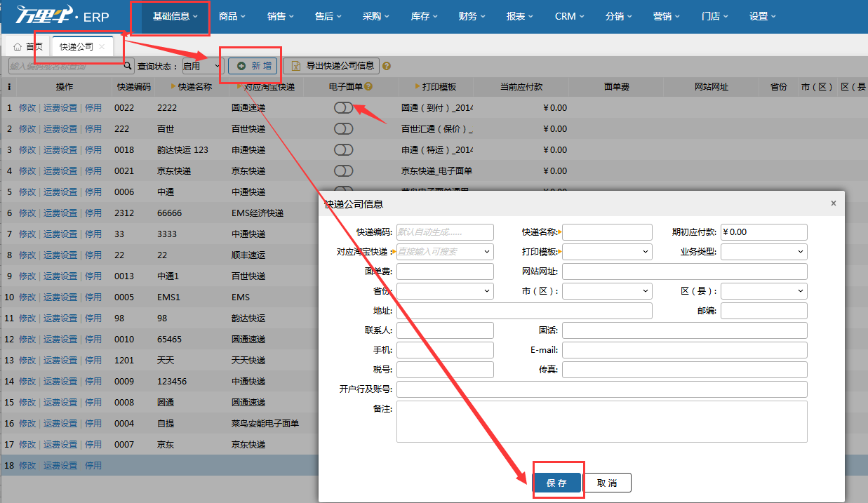Toggle 电子面单 switch for 京东快递 row 0021
Viewport: 868px width, 503px height.
[344, 171]
